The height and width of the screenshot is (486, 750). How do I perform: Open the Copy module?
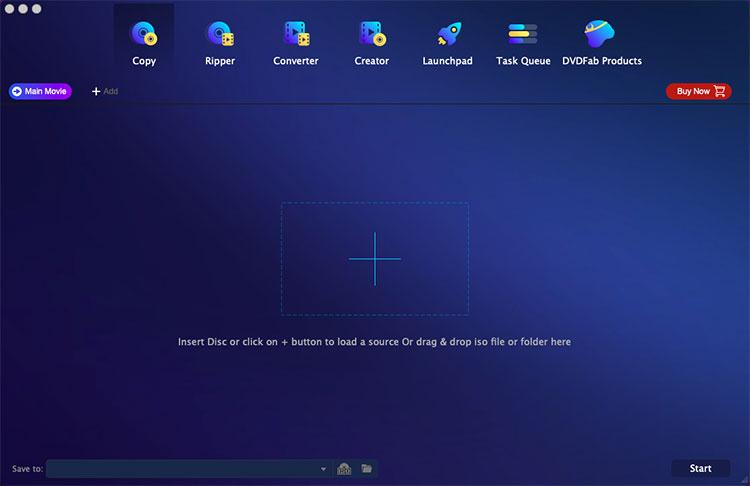143,42
